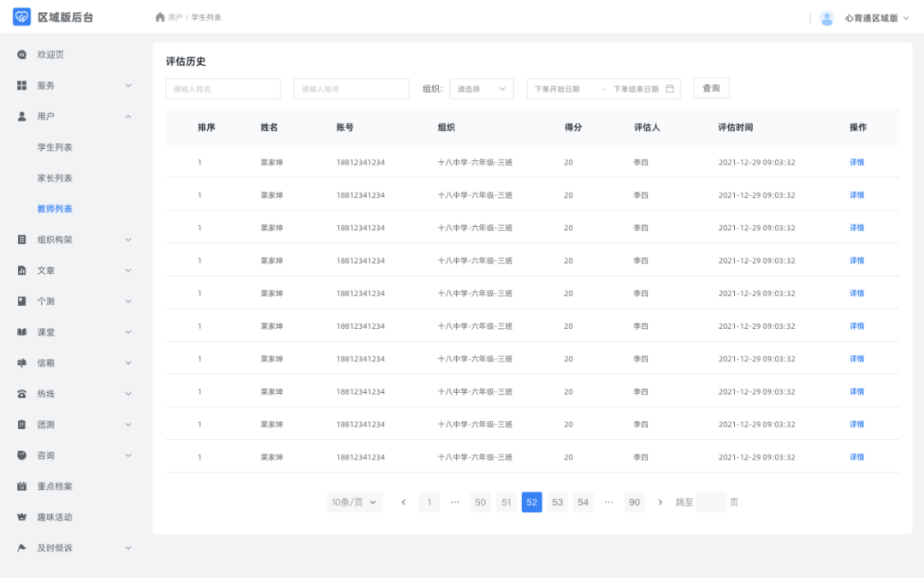This screenshot has height=578, width=924.
Task: Open 家长列表 in sidebar
Action: (x=55, y=177)
